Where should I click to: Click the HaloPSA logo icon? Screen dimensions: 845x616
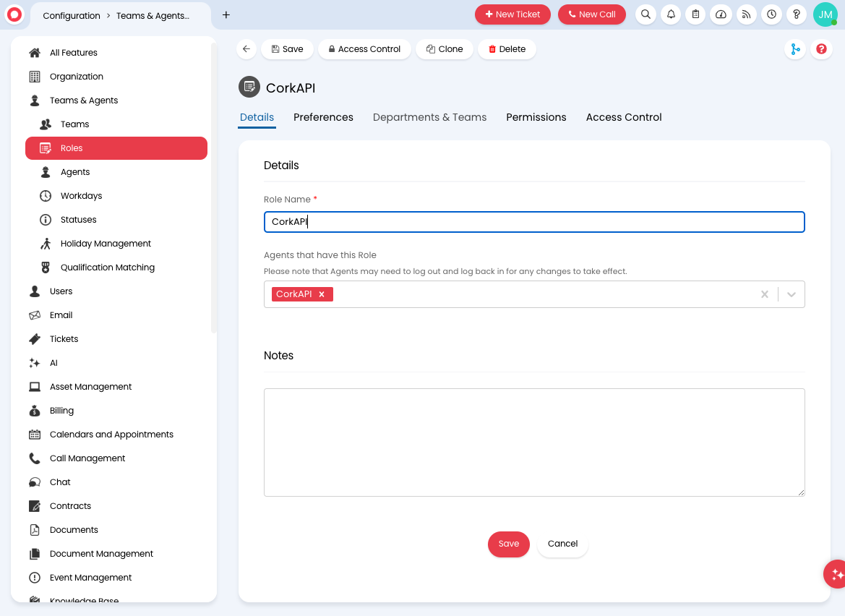click(14, 14)
